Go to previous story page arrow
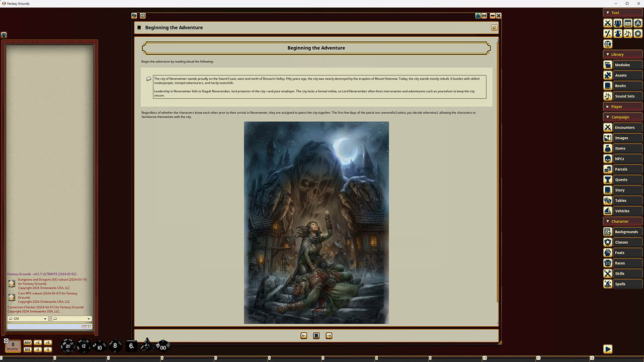 pos(304,336)
